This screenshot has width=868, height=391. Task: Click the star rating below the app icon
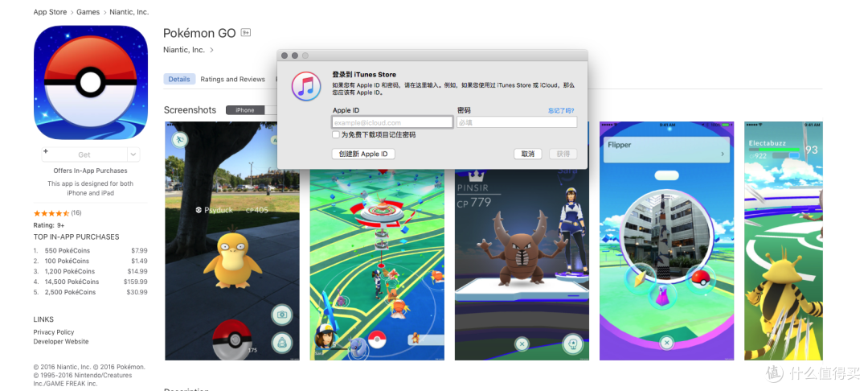51,213
